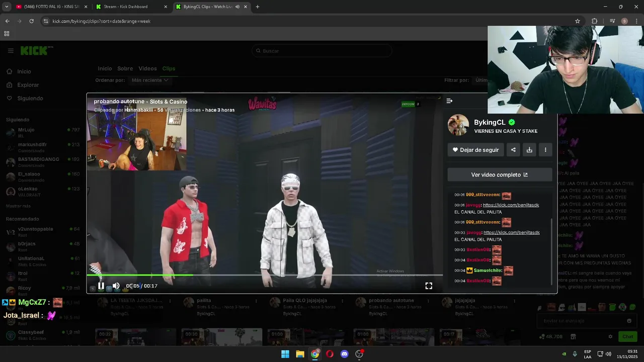Open Siguiendo in the Kick sidebar

pyautogui.click(x=30, y=99)
